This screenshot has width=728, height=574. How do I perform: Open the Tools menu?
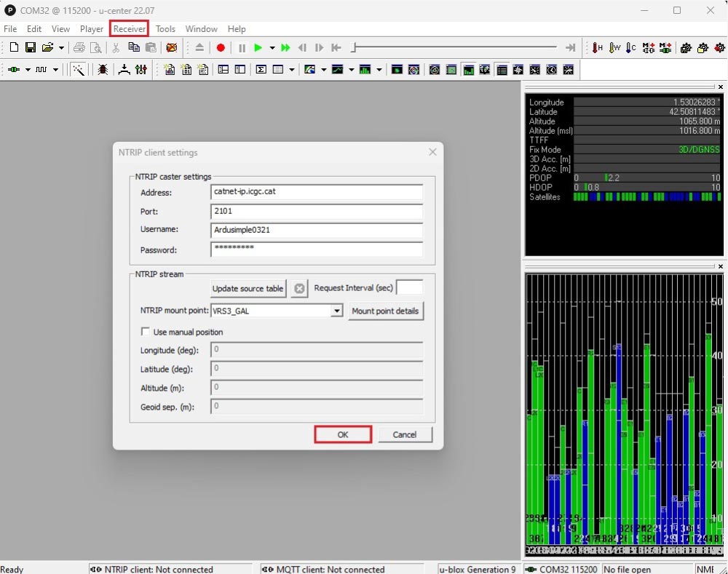click(x=165, y=29)
